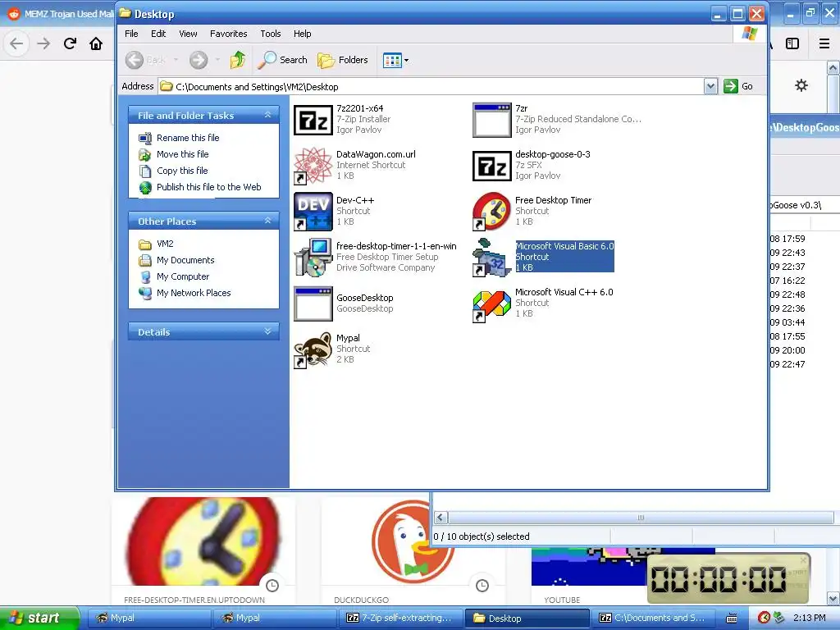Select the DataWagon.com.url shortcut icon
840x630 pixels.
click(313, 166)
